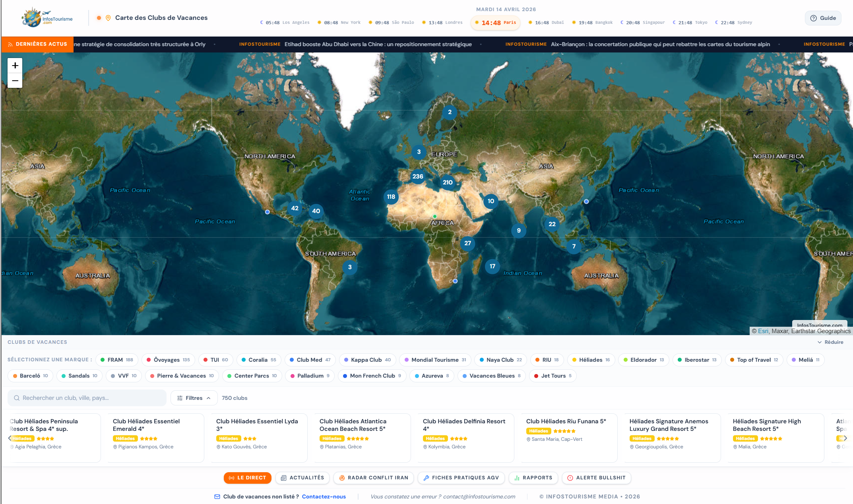Click the club search input field
853x504 pixels.
click(x=87, y=398)
